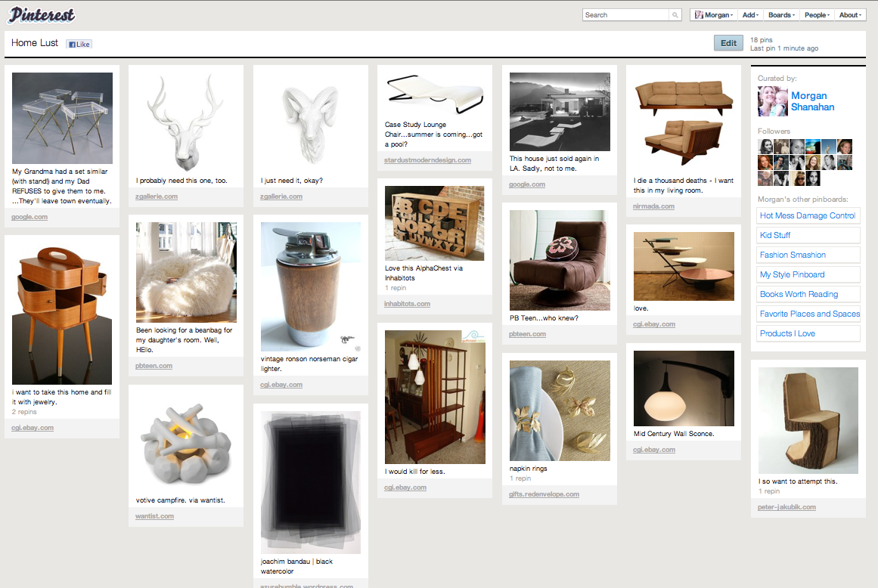This screenshot has width=878, height=588.
Task: Open the Morgan account dropdown
Action: (x=712, y=15)
